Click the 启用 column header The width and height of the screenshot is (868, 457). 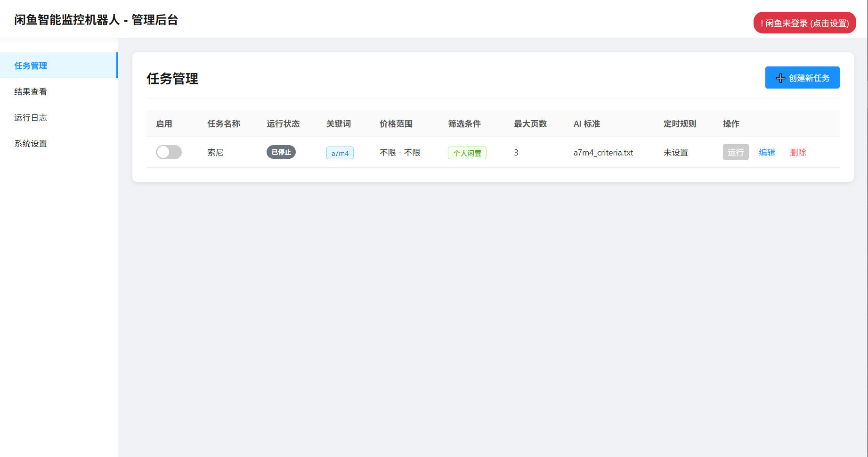coord(164,123)
